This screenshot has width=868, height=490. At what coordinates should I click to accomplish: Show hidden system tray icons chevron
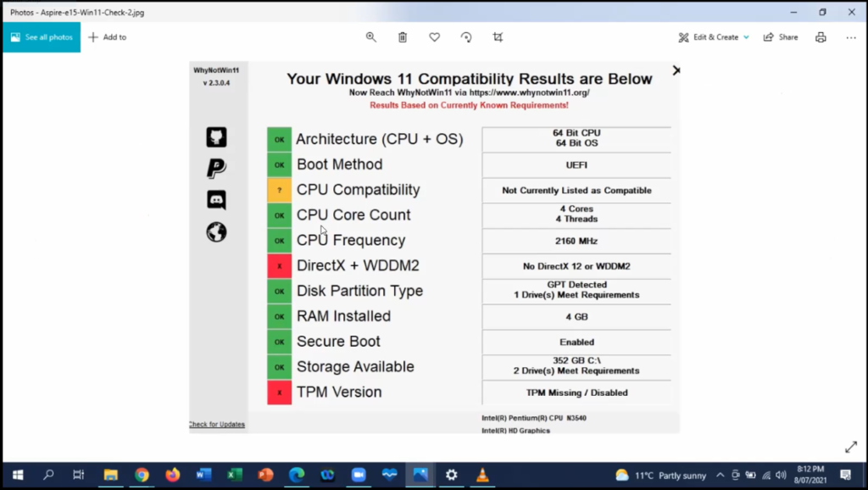click(x=720, y=475)
